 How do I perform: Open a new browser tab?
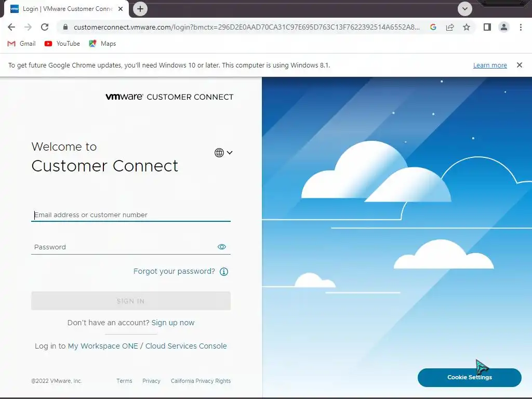(140, 9)
